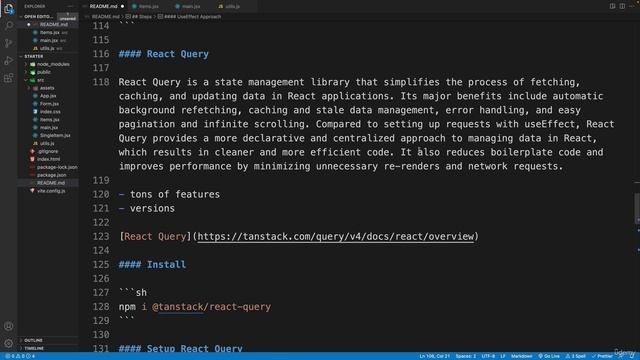Open the Explorer view in activity bar
640x360 pixels.
click(9, 9)
